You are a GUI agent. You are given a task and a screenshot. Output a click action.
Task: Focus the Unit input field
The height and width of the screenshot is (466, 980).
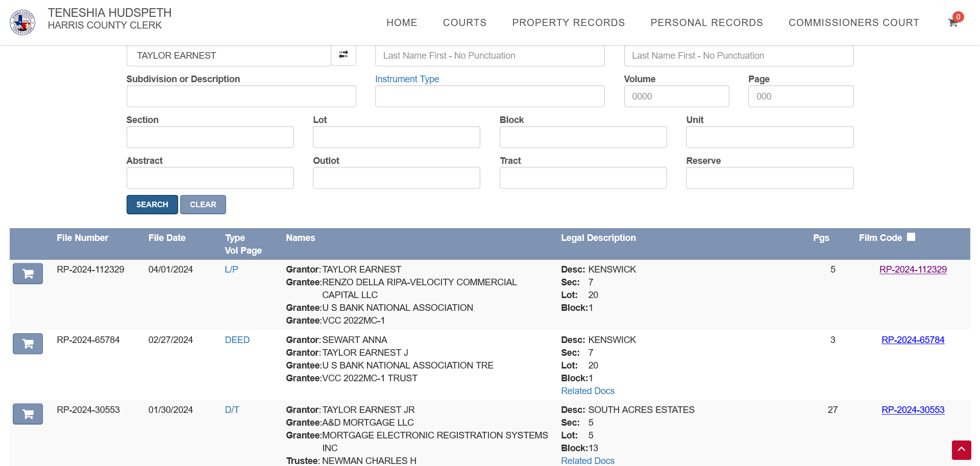pos(770,137)
